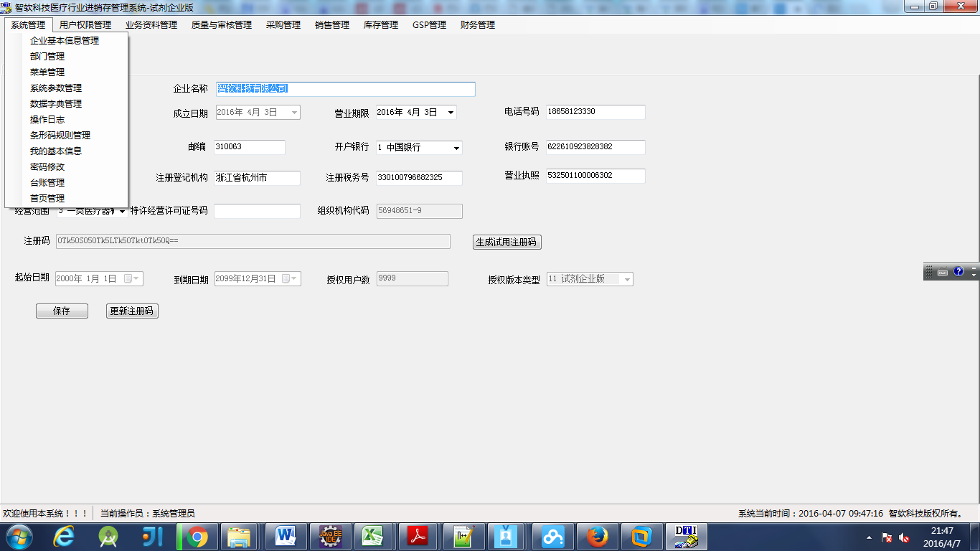The width and height of the screenshot is (980, 551).
Task: Open Microsoft Excel from the taskbar
Action: [x=374, y=536]
